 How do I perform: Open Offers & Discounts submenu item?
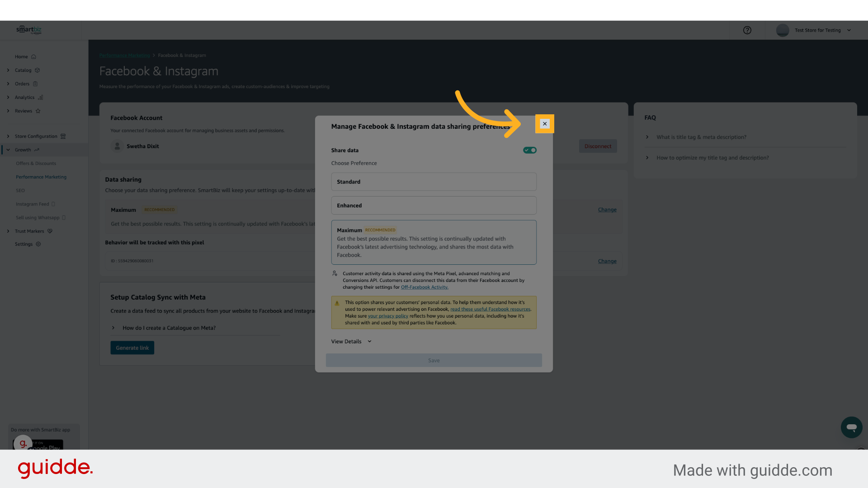[x=36, y=164]
